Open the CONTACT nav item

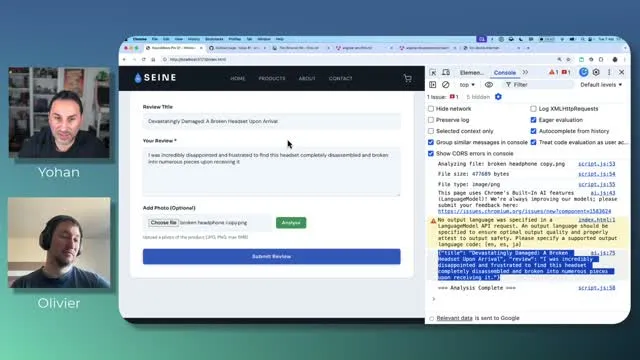pyautogui.click(x=340, y=78)
